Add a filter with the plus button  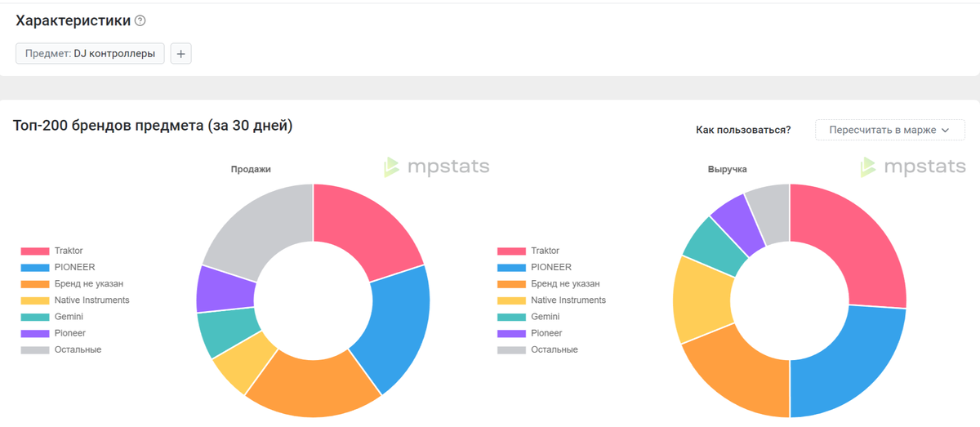pyautogui.click(x=180, y=54)
